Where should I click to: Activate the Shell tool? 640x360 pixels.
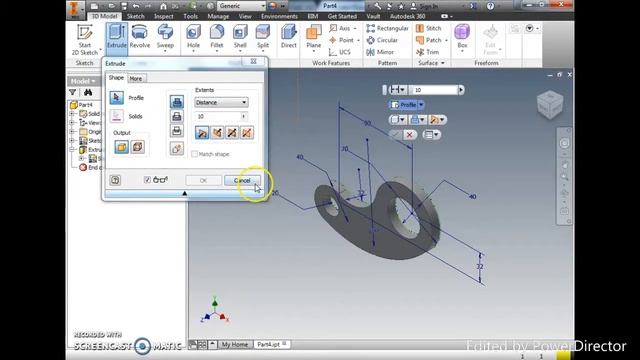[x=240, y=37]
